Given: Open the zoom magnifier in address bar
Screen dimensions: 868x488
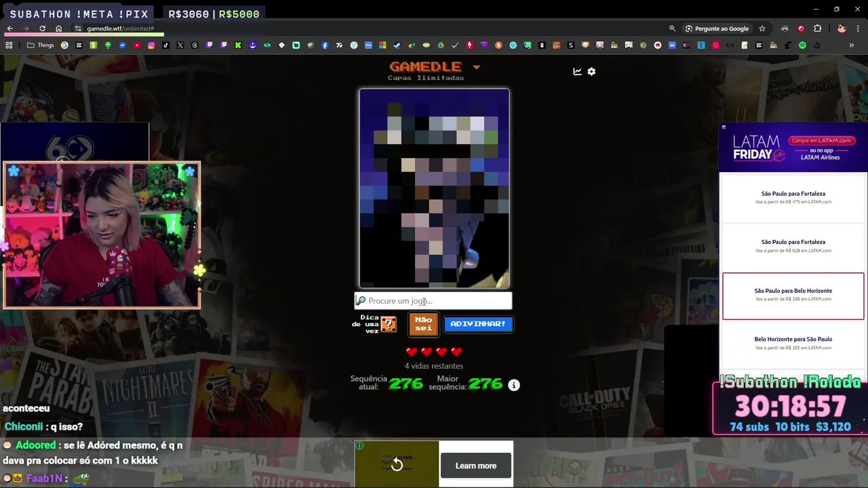Looking at the screenshot, I should [x=672, y=28].
